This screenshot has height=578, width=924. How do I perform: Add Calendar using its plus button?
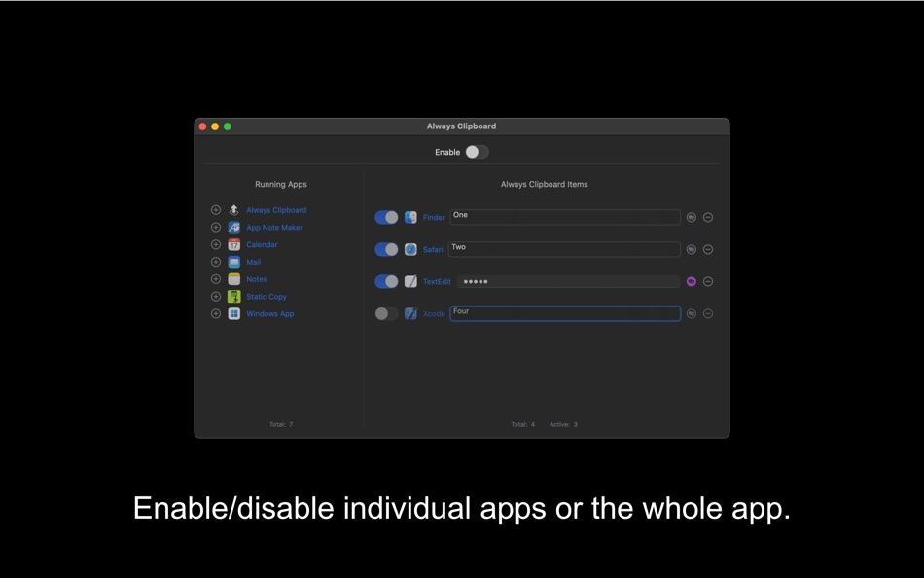pos(216,244)
